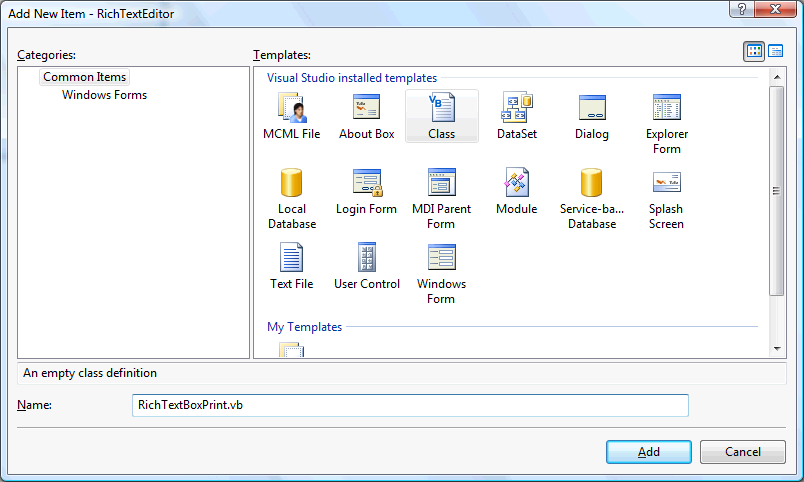Select the User Control template
The height and width of the screenshot is (482, 804).
366,266
